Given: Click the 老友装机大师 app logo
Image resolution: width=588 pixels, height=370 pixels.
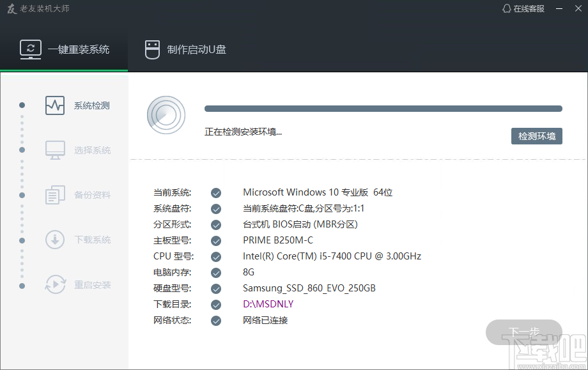Looking at the screenshot, I should point(11,9).
